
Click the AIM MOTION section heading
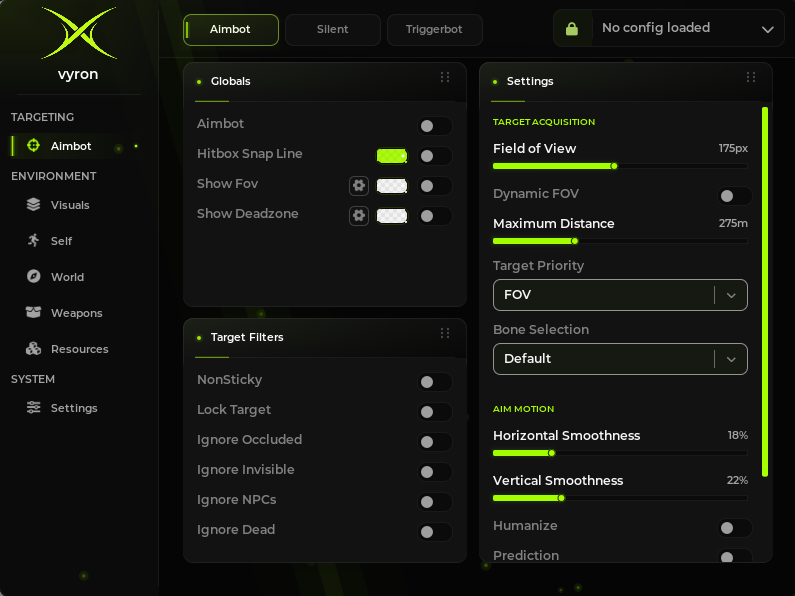[x=524, y=409]
